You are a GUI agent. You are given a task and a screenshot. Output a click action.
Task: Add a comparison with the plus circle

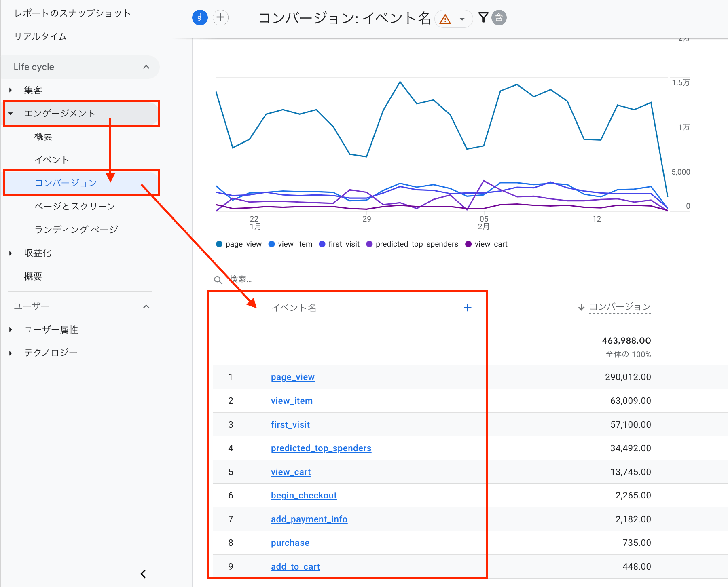(220, 17)
